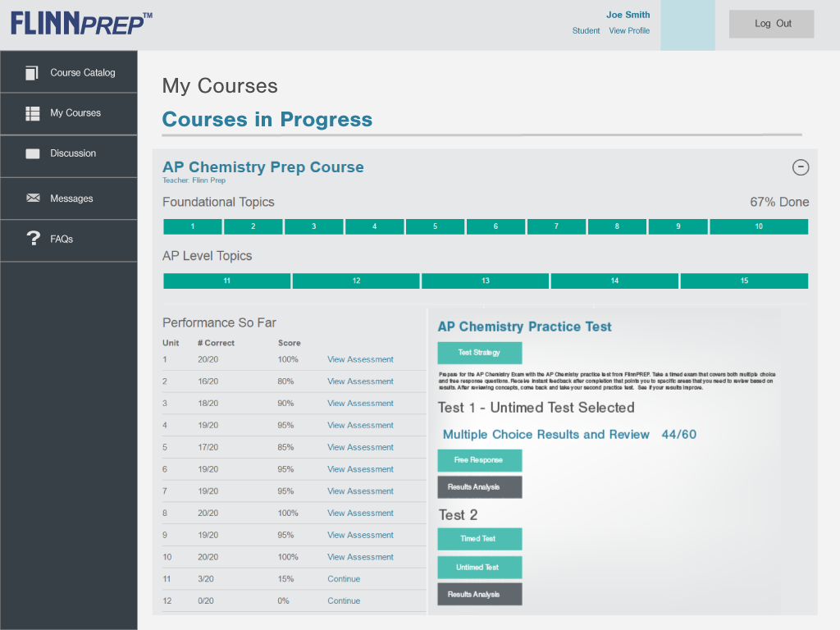This screenshot has width=840, height=630.
Task: Click the AP Chemistry Practice Test heading
Action: (524, 326)
